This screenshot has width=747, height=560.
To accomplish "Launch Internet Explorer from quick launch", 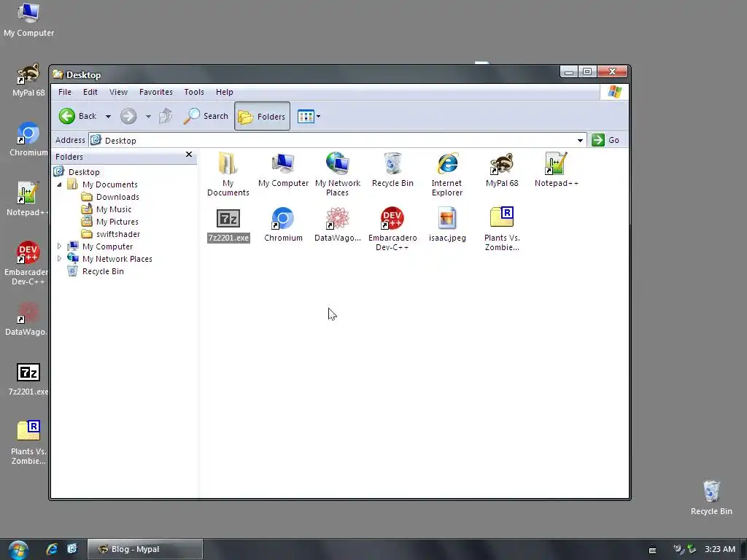I will pyautogui.click(x=52, y=549).
